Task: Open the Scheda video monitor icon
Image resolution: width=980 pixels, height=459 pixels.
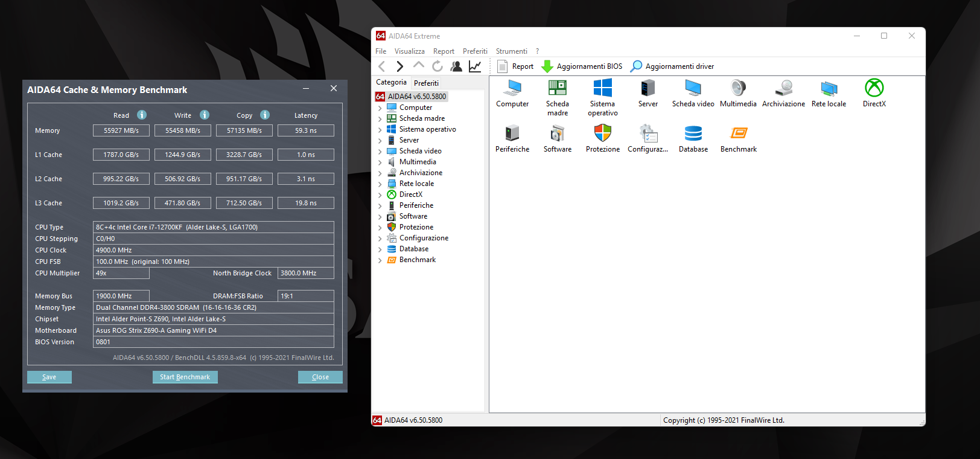Action: tap(693, 88)
